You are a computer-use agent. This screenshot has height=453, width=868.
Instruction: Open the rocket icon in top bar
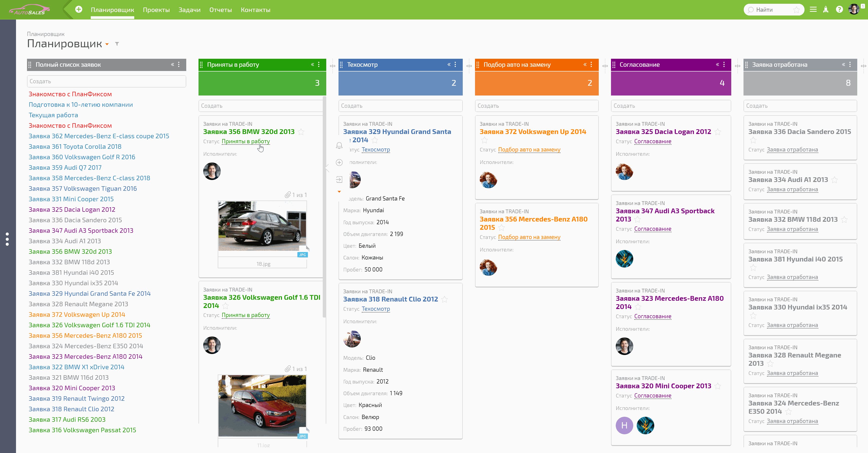(825, 9)
